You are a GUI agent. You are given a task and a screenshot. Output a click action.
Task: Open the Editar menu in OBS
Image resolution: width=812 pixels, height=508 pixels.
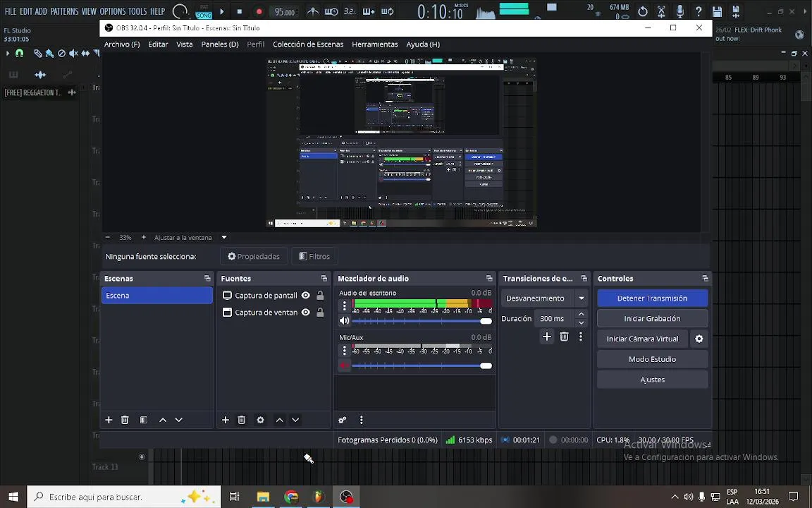[x=158, y=44]
